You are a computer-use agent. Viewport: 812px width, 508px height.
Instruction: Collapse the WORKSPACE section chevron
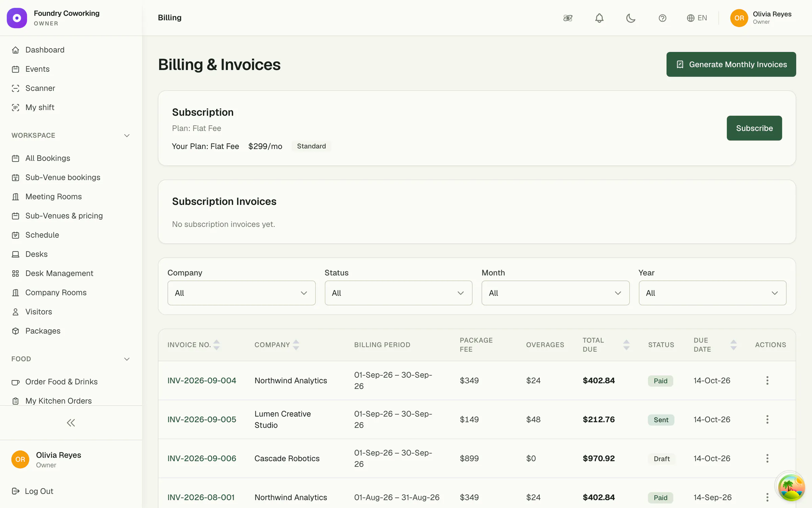pyautogui.click(x=127, y=135)
